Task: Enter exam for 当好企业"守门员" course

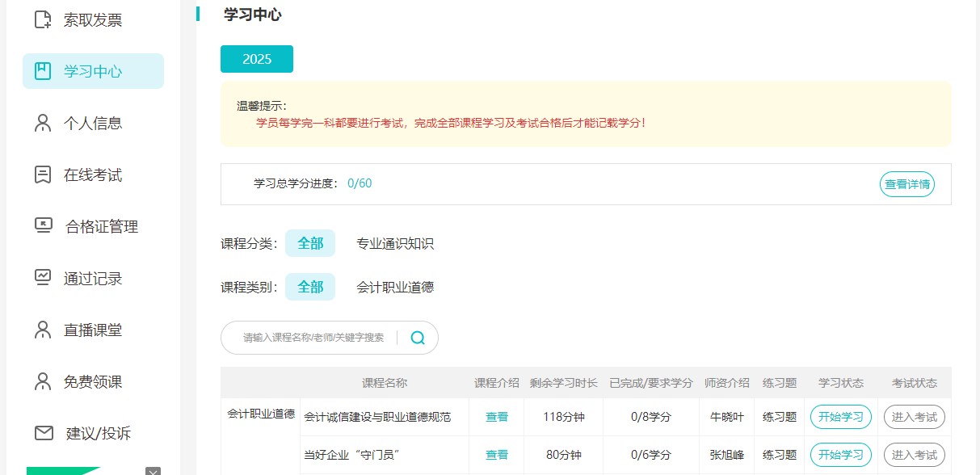Action: coord(914,454)
